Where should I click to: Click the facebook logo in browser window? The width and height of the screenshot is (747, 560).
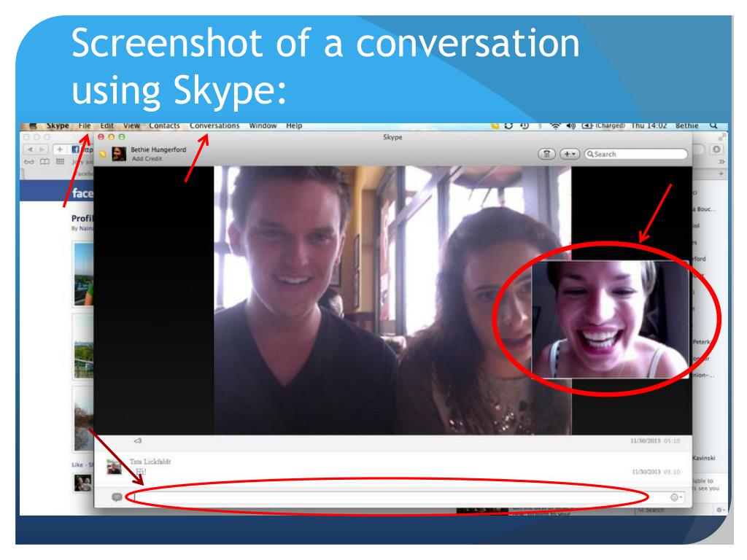click(82, 193)
